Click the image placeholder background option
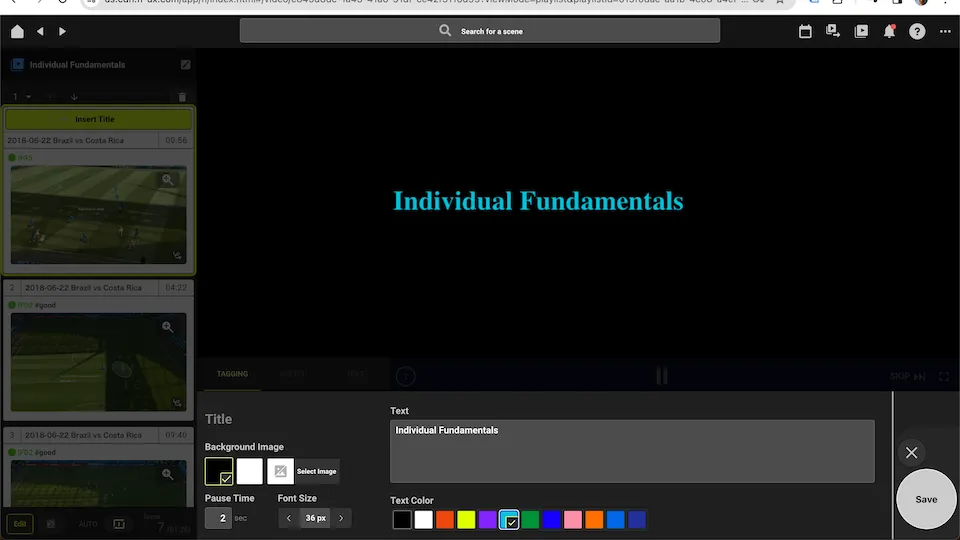Viewport: 960px width, 540px height. point(280,471)
